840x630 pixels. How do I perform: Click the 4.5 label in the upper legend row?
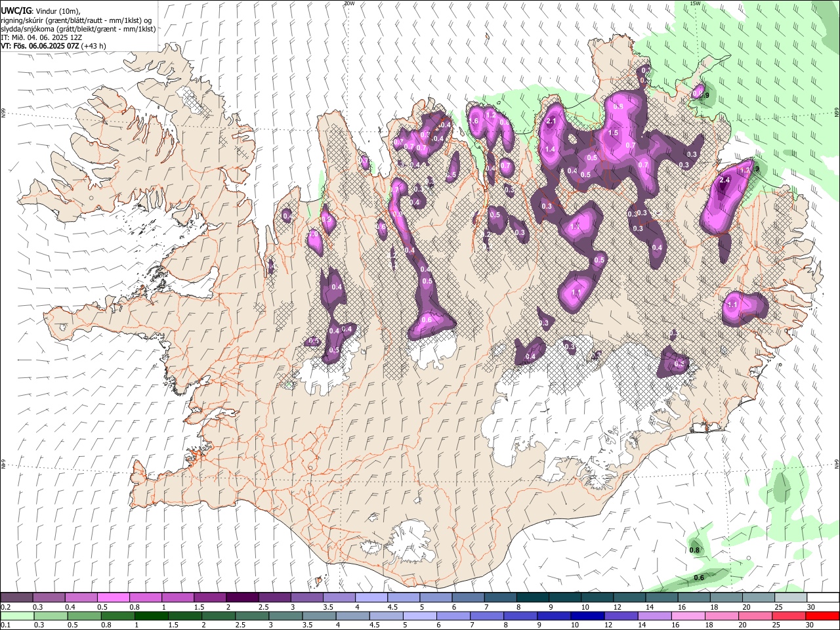[x=392, y=607]
